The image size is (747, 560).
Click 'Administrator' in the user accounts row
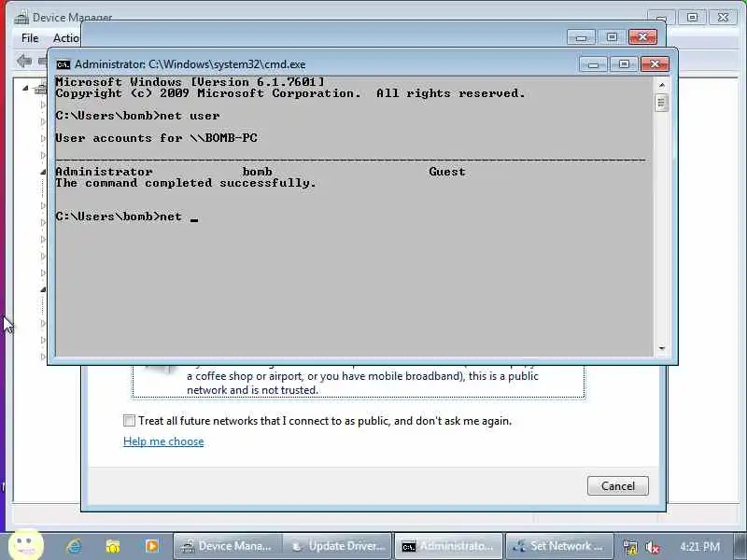104,172
